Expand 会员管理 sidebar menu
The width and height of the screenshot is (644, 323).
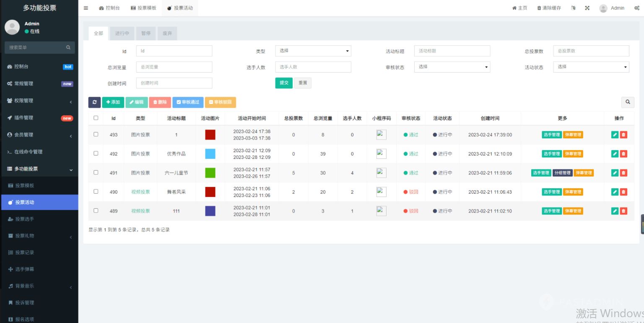click(39, 135)
